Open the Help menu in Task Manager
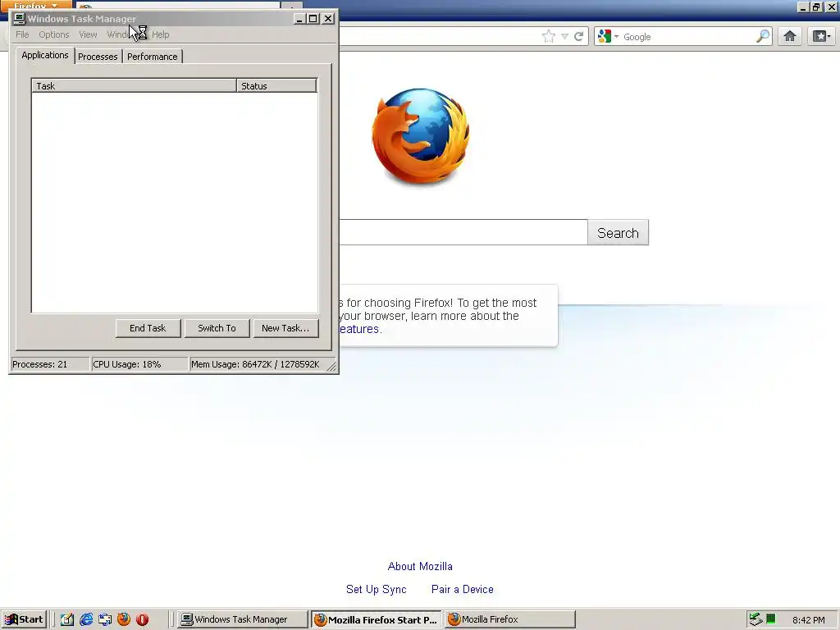Screen dimensions: 840x630 [x=160, y=34]
